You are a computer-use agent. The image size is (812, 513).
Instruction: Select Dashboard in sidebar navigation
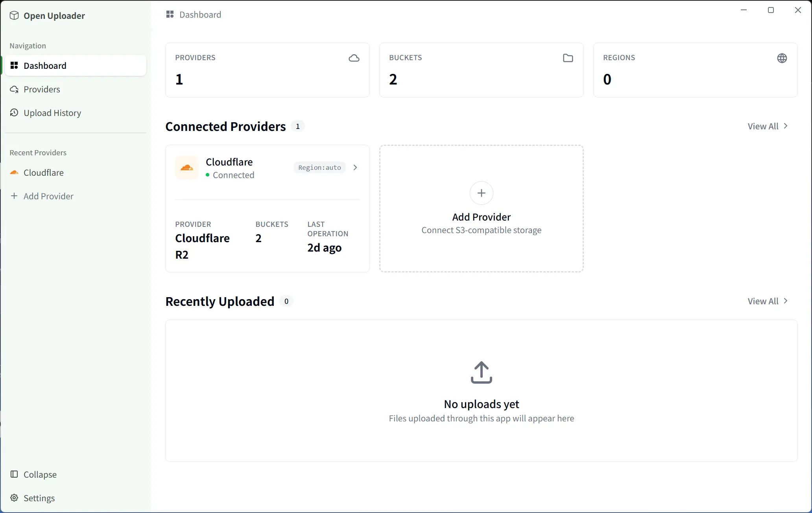[45, 66]
